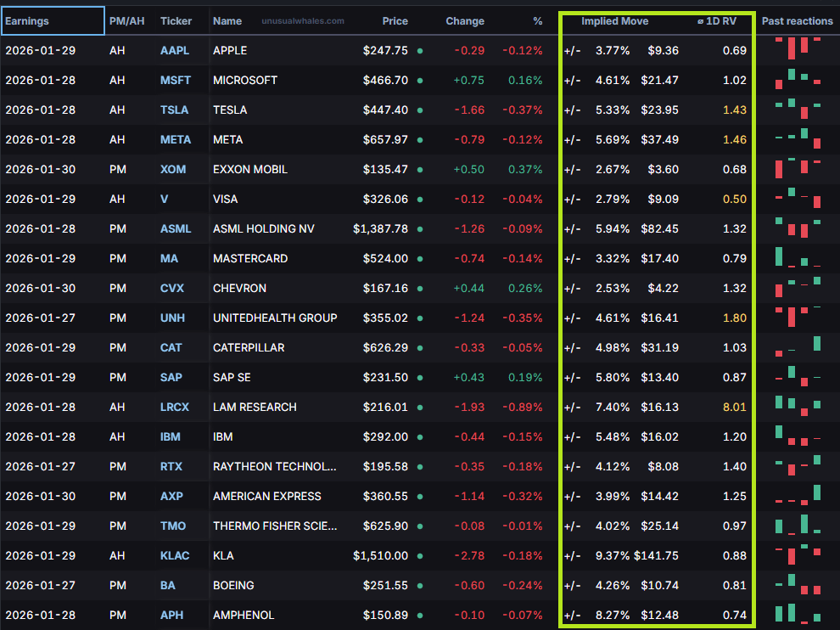Viewport: 840px width, 630px height.
Task: Open the MSFT ticker link
Action: click(x=175, y=80)
